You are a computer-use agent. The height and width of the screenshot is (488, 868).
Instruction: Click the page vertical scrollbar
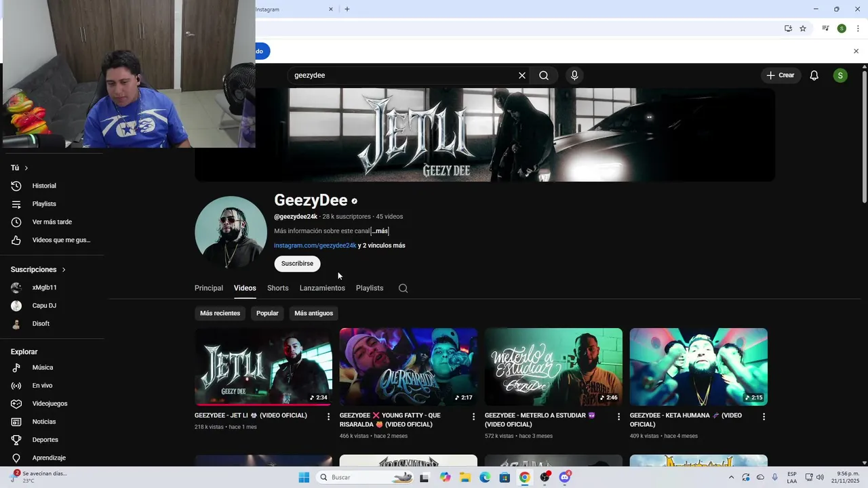864,136
